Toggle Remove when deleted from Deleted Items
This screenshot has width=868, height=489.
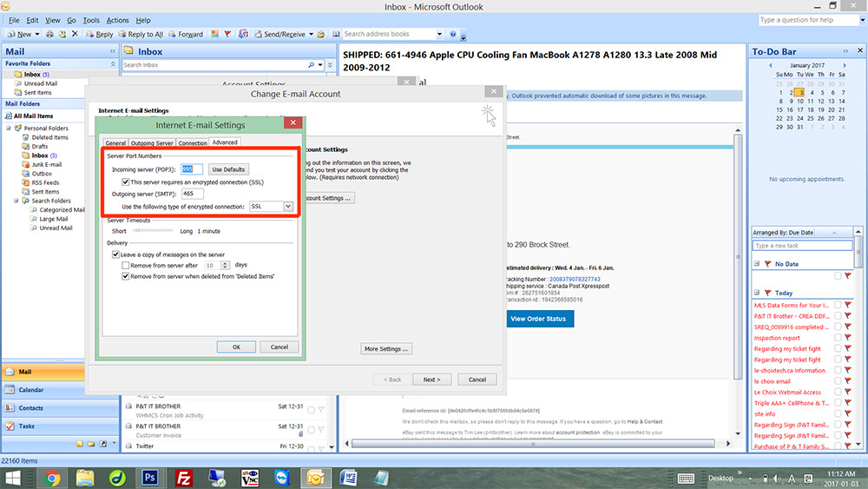126,276
